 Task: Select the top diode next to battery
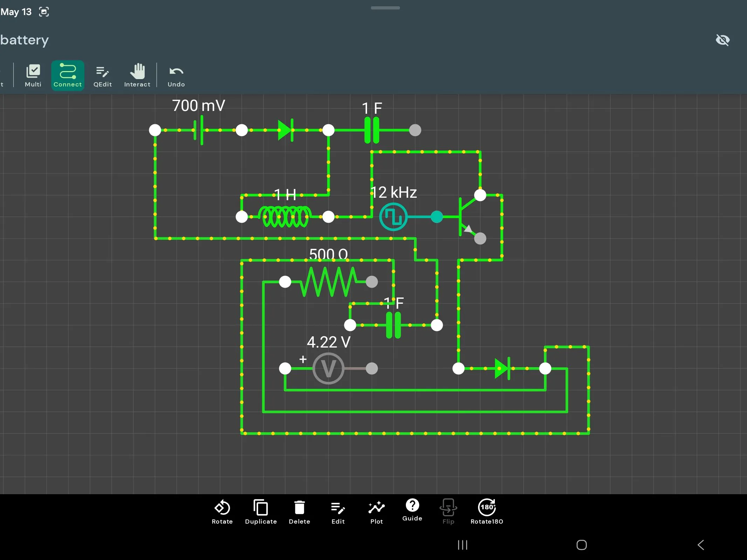click(285, 130)
